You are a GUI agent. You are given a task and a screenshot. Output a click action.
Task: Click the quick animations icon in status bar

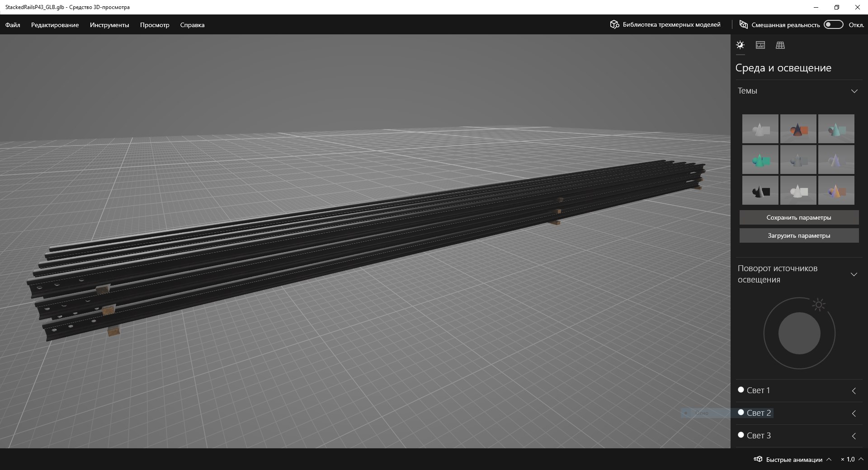point(758,459)
